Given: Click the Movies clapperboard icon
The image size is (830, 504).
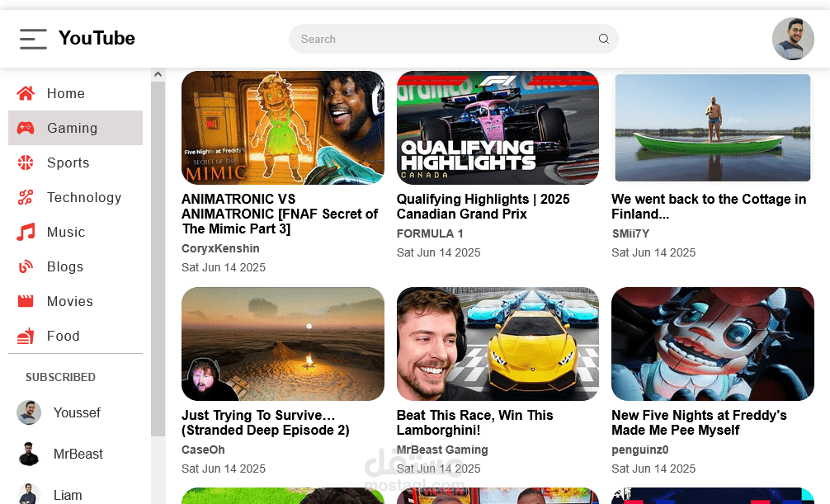Looking at the screenshot, I should (26, 301).
